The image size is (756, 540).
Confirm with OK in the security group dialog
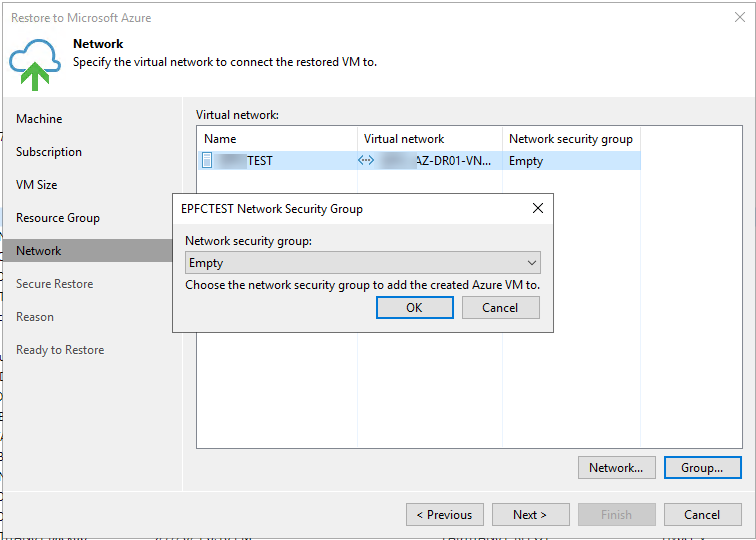coord(415,308)
